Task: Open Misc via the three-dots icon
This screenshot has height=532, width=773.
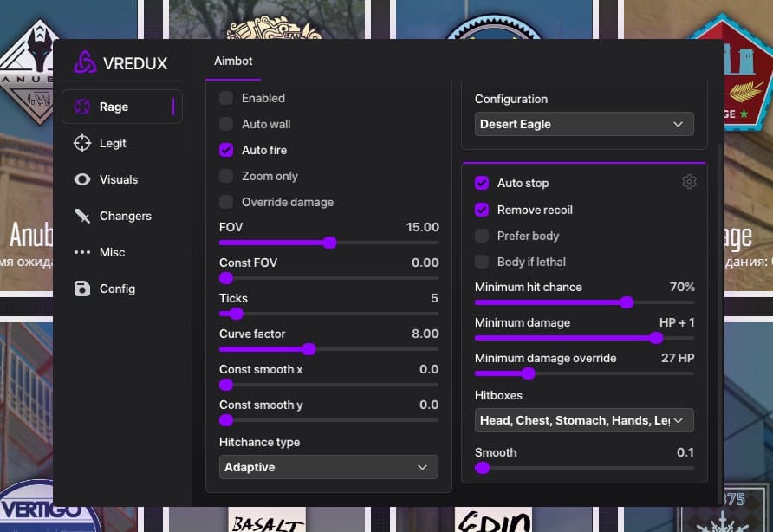Action: [x=82, y=252]
